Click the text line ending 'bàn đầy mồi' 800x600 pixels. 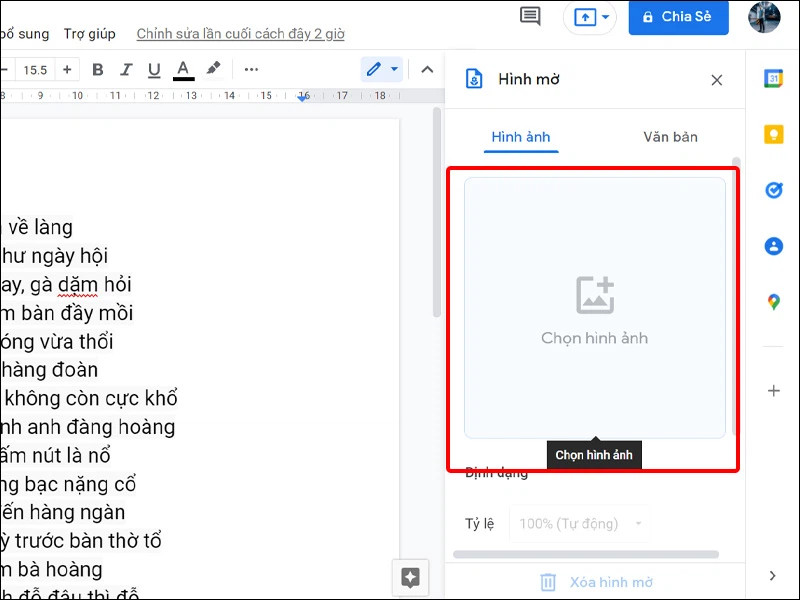(66, 313)
